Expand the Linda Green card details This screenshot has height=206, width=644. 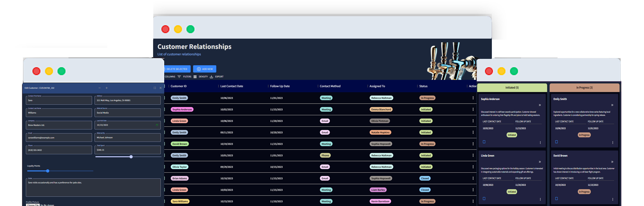540,162
